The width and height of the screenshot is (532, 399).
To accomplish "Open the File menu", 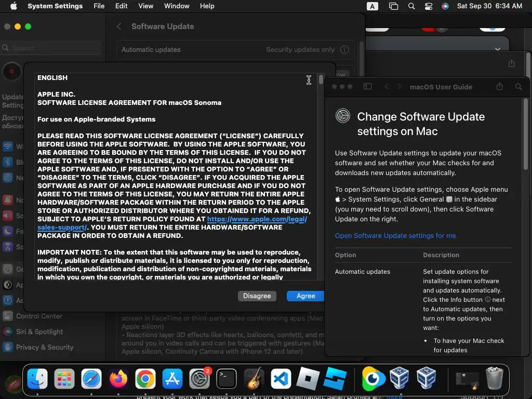I will pyautogui.click(x=99, y=6).
